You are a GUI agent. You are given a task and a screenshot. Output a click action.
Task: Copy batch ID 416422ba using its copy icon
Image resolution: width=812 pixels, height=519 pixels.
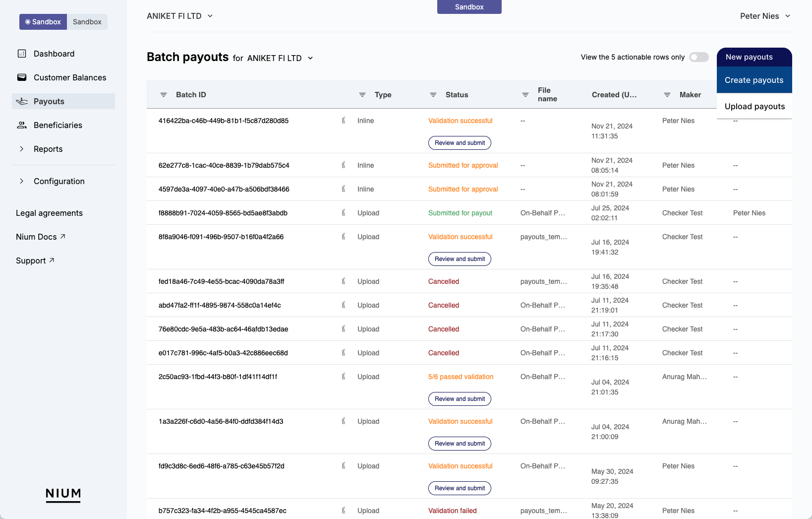coord(344,121)
